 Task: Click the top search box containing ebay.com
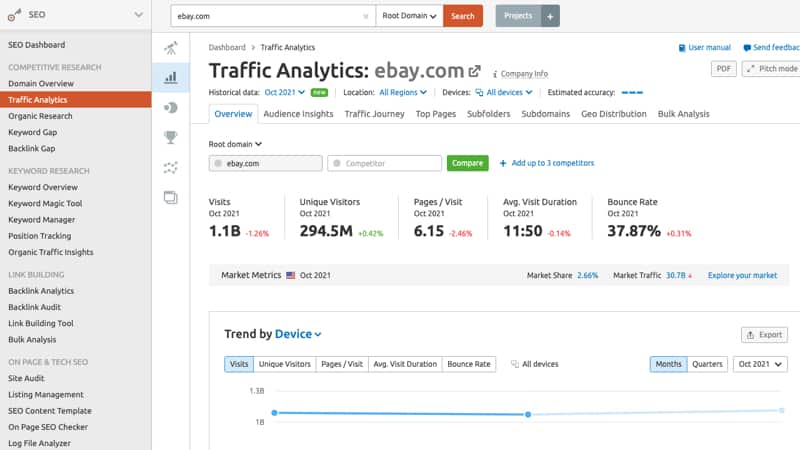click(x=273, y=16)
